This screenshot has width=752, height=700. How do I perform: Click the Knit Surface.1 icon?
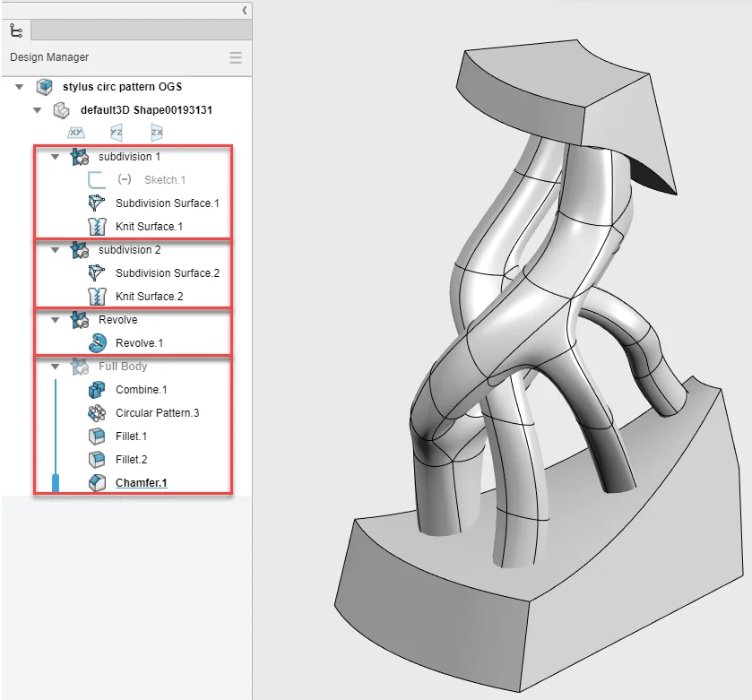98,227
